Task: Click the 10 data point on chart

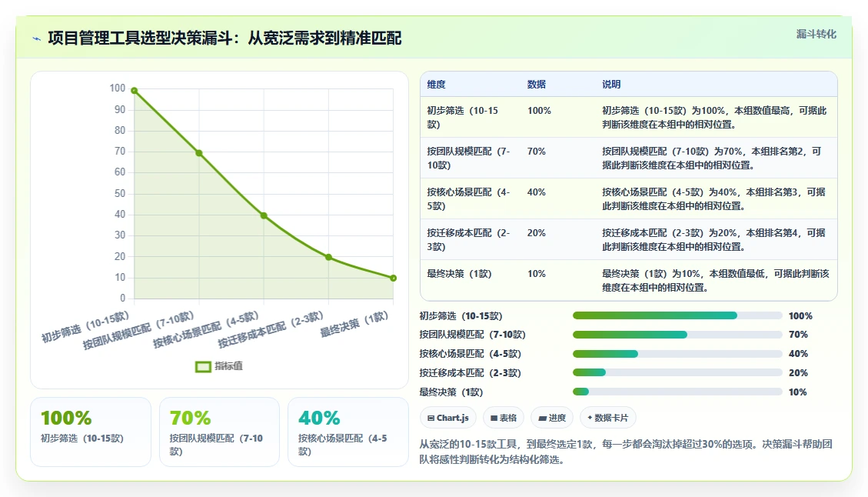Action: coord(393,279)
